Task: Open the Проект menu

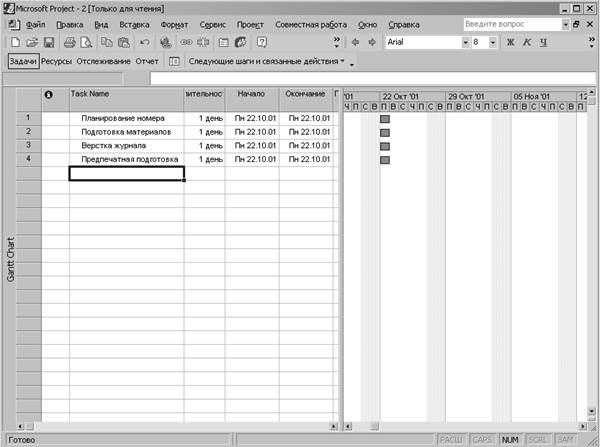Action: [250, 24]
